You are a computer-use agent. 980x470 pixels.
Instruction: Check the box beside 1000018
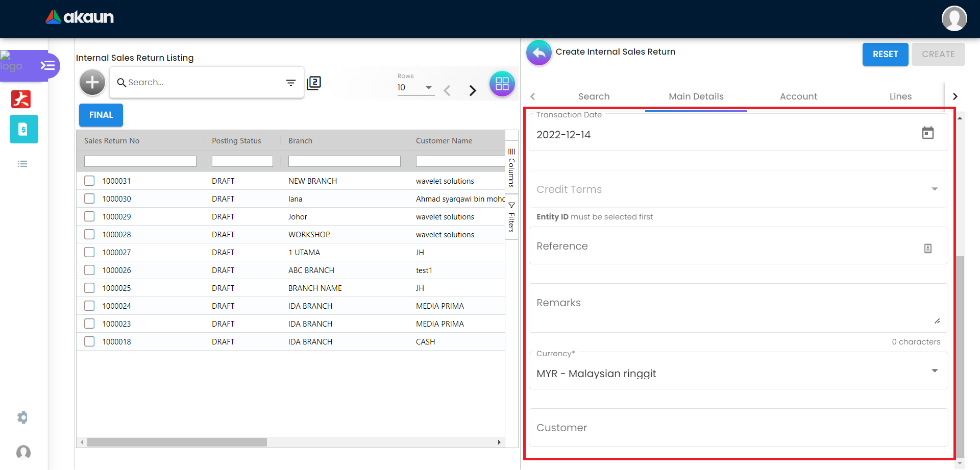tap(89, 341)
